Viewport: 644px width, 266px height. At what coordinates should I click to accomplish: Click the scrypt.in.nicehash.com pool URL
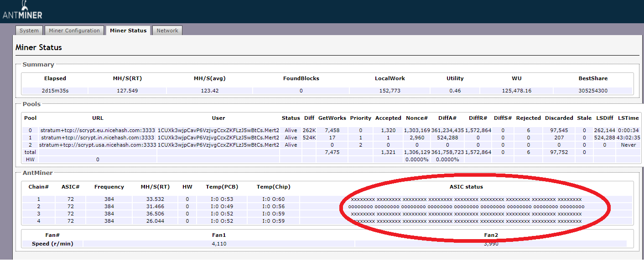tap(97, 138)
